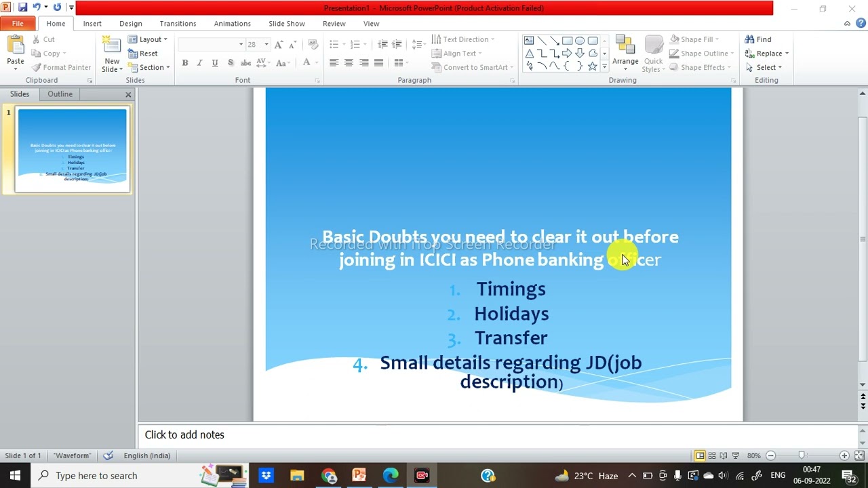Open the Replace command
868x488 pixels.
tap(766, 54)
